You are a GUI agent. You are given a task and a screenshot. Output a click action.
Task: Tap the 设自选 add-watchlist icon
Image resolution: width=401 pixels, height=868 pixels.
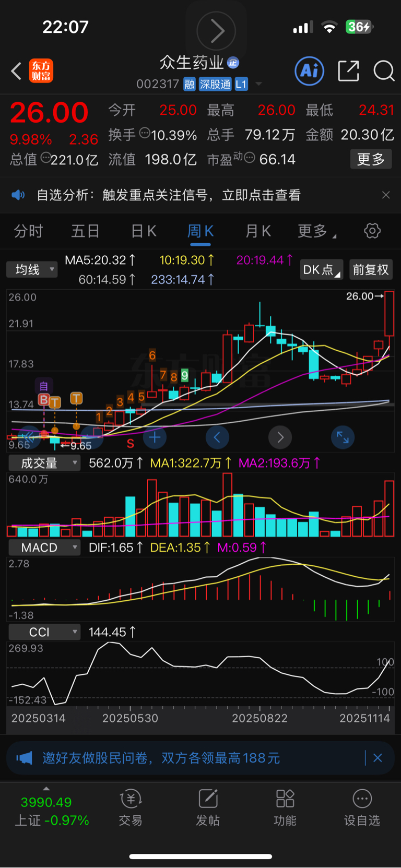point(362,807)
